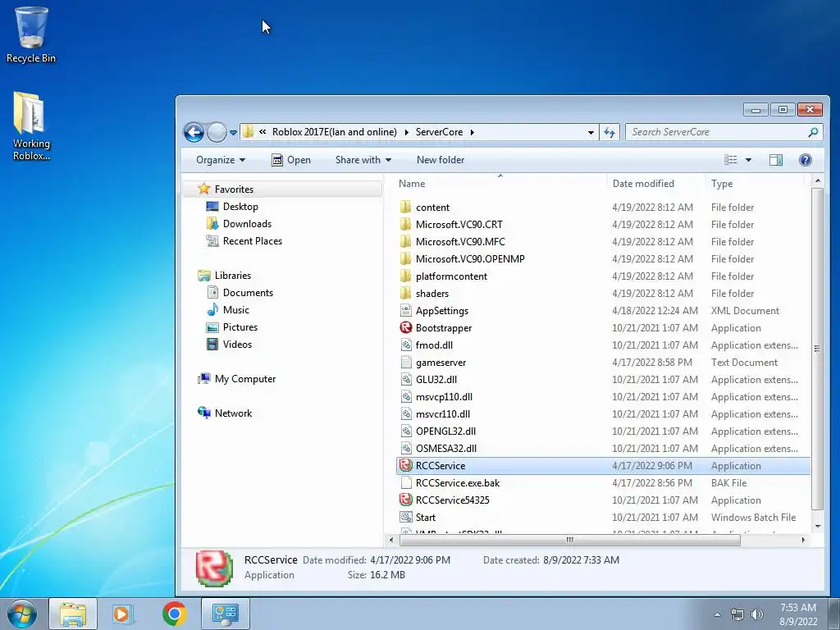The width and height of the screenshot is (840, 630).
Task: Show hidden tray icons arrow
Action: click(717, 614)
